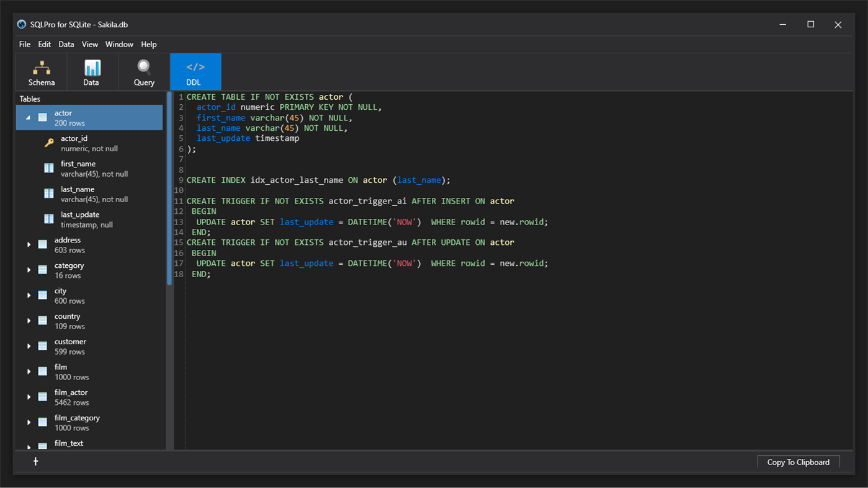Open the Query view
Screen dimensions: 868x488
click(x=144, y=72)
